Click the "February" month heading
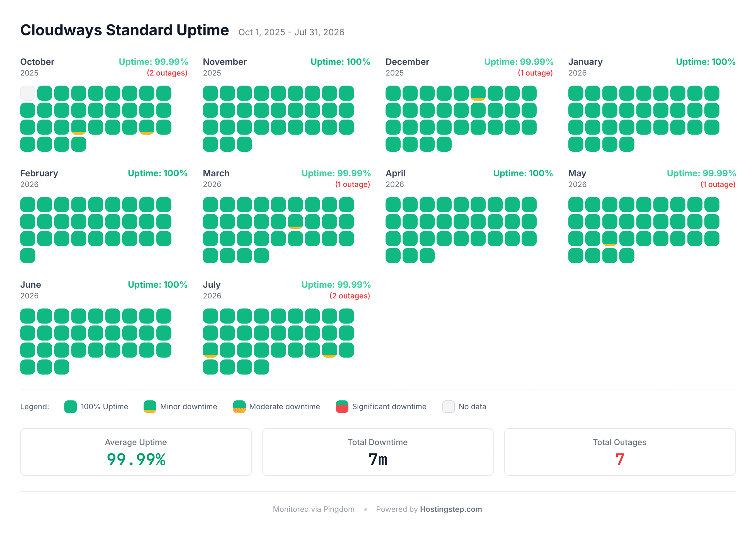 pos(39,173)
